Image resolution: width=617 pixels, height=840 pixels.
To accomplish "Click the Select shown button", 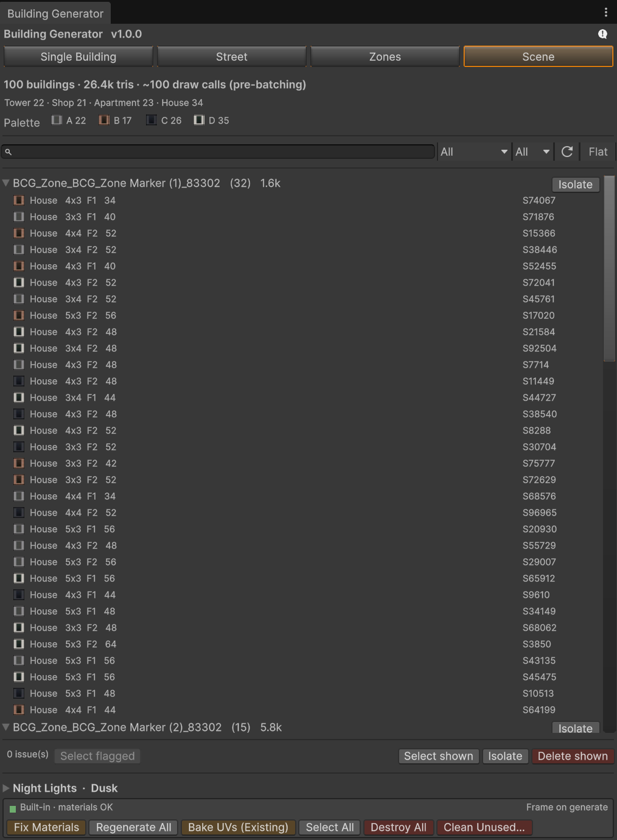I will [439, 756].
